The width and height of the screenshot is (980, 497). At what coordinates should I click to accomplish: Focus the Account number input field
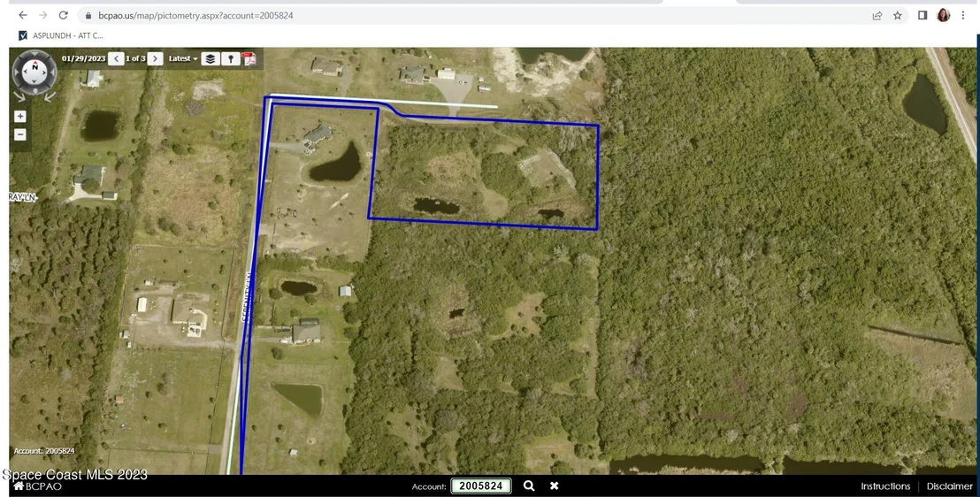pyautogui.click(x=480, y=486)
